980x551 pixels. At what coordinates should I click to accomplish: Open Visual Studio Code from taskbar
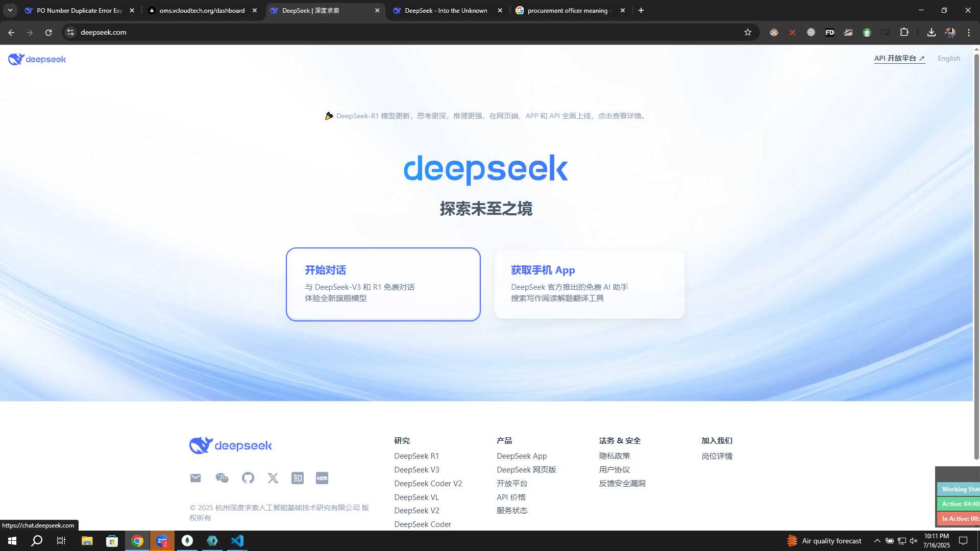point(237,541)
